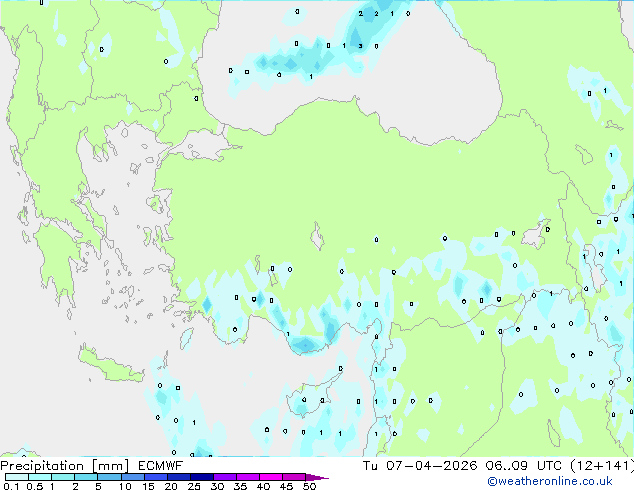Image resolution: width=634 pixels, height=490 pixels.
Task: Click the 20–25 mm dark blue swatch
Action: tap(178, 477)
